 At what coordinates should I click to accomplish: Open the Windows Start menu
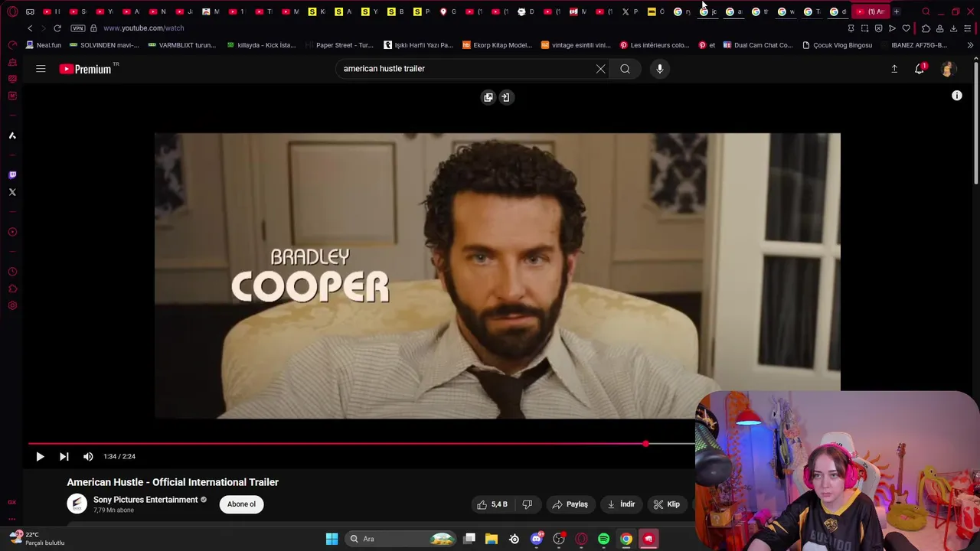[x=332, y=539]
